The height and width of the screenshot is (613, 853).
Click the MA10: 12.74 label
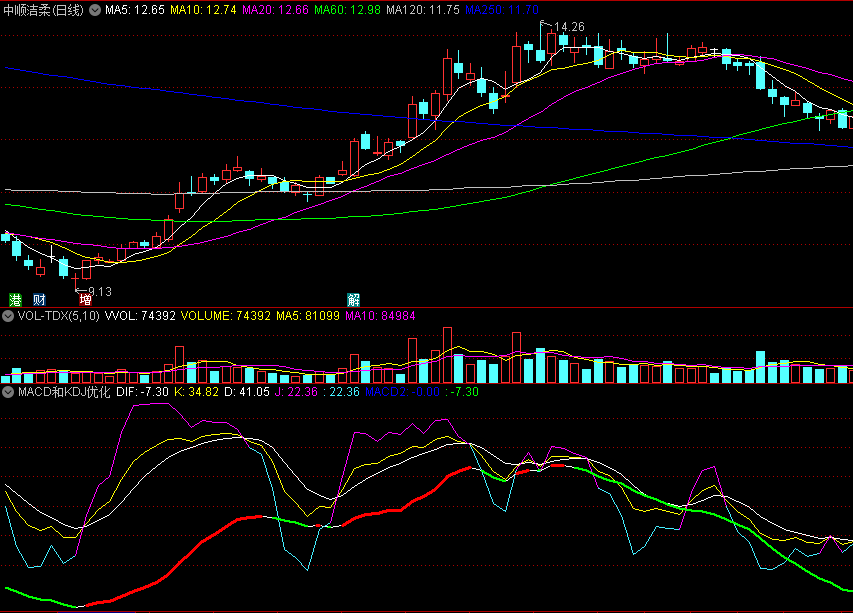pyautogui.click(x=203, y=10)
